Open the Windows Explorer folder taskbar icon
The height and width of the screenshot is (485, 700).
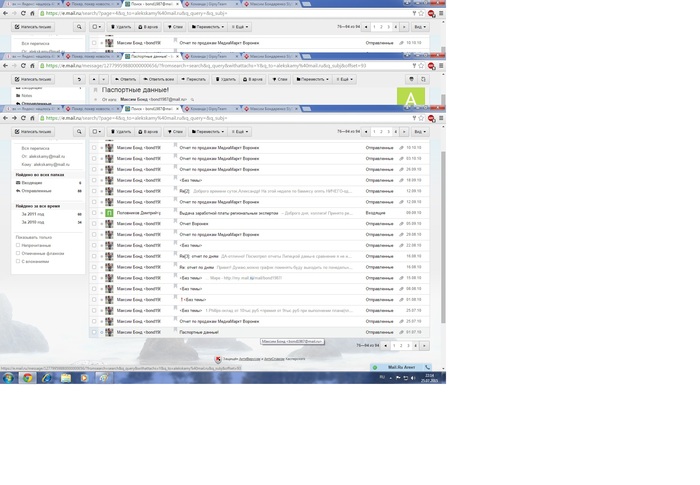tap(66, 378)
